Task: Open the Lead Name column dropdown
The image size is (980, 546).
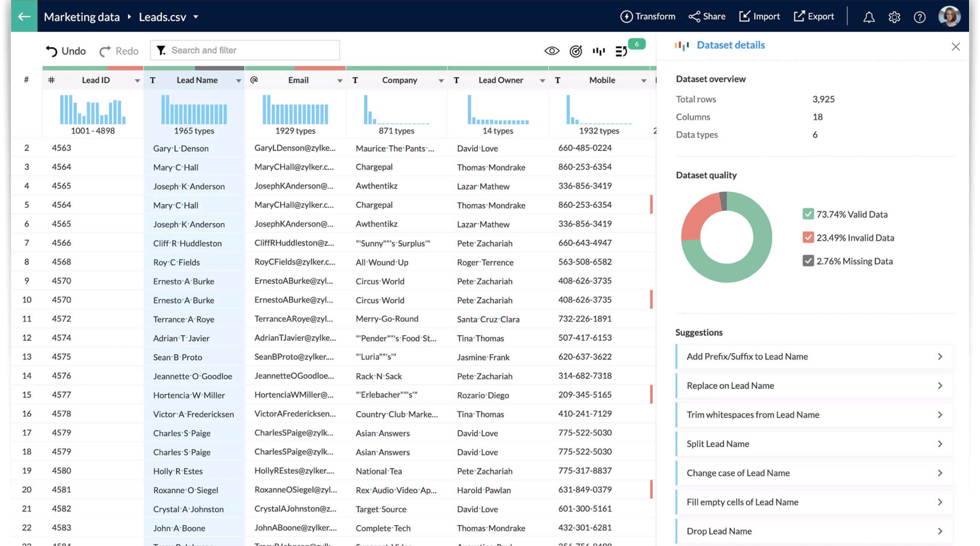Action: [239, 80]
